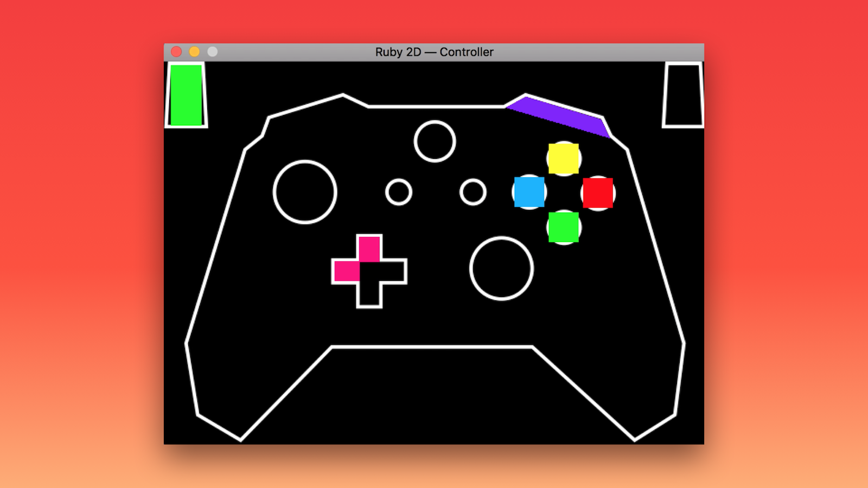Click the pink d-pad left arm
The height and width of the screenshot is (488, 868).
(347, 271)
